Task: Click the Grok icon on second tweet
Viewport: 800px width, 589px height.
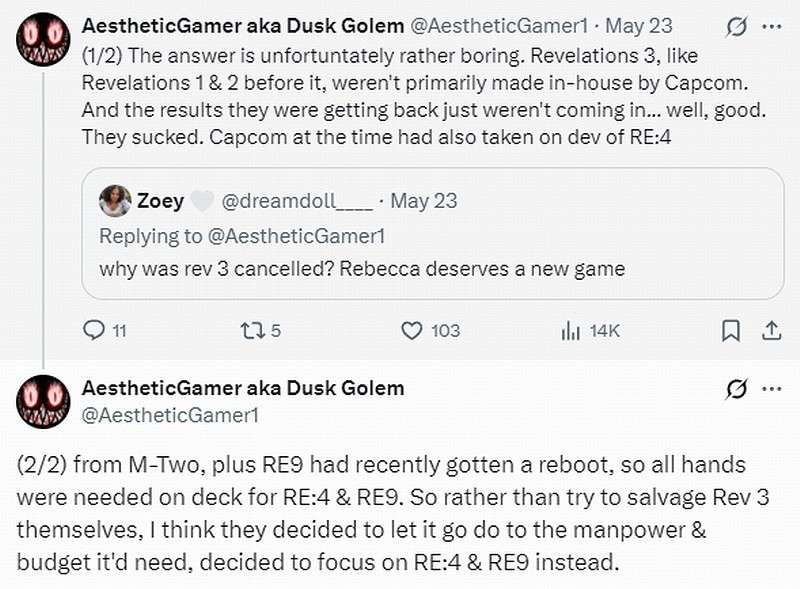Action: point(736,388)
